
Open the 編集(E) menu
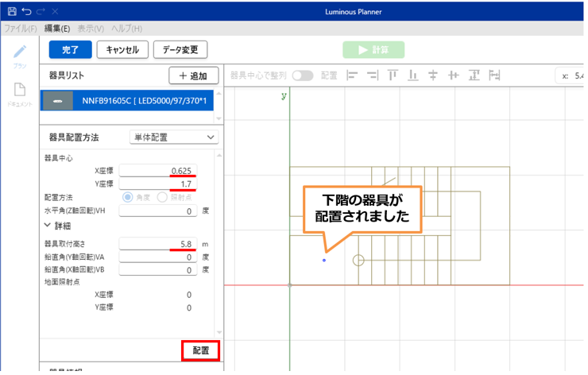pyautogui.click(x=57, y=29)
